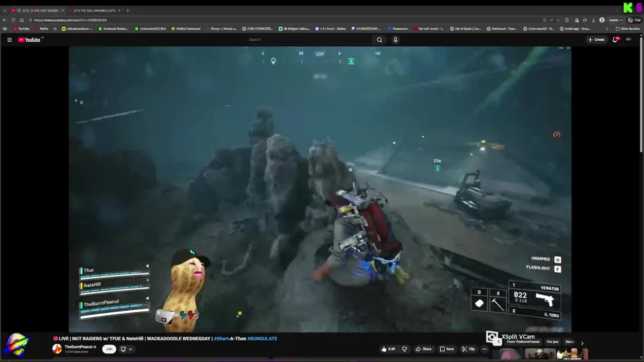Like the video
The image size is (644, 362).
[389, 349]
